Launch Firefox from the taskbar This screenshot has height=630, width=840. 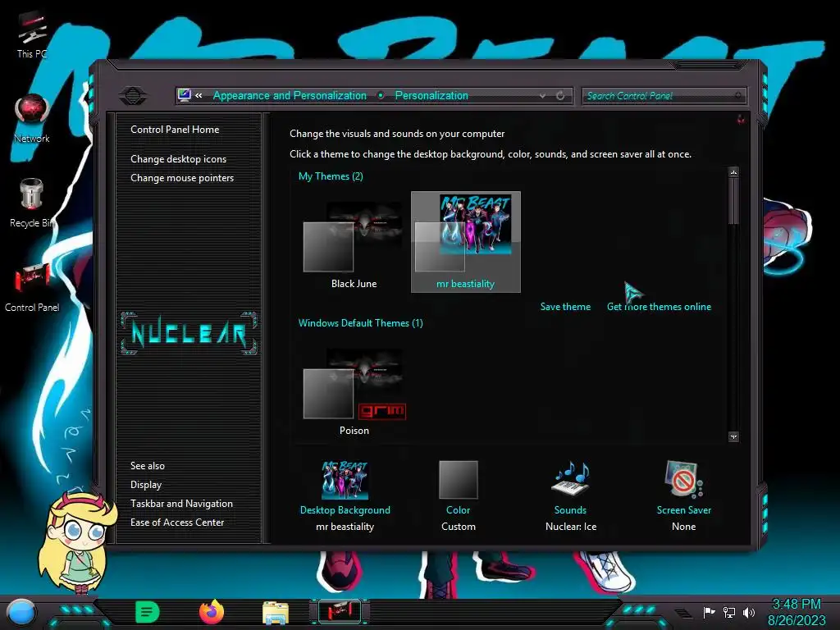click(212, 612)
